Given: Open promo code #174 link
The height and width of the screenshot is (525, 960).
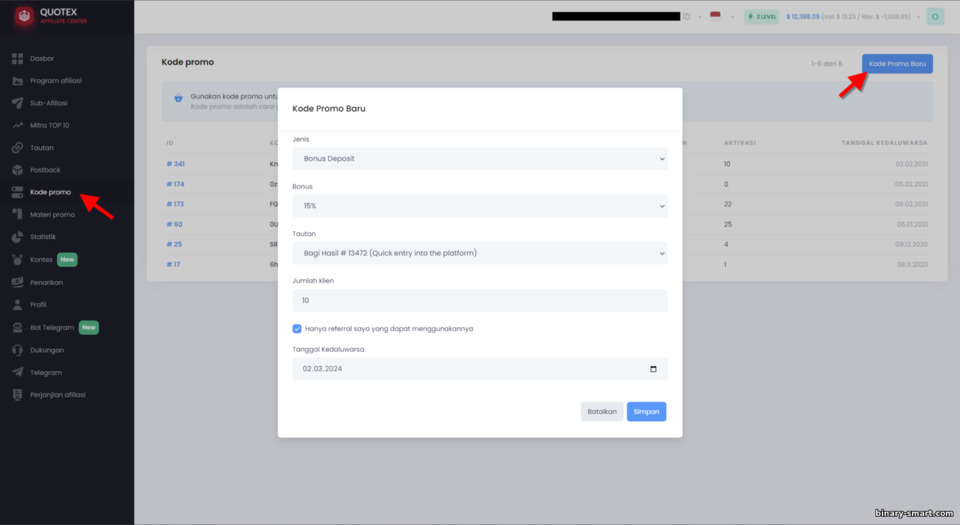Looking at the screenshot, I should pos(175,184).
